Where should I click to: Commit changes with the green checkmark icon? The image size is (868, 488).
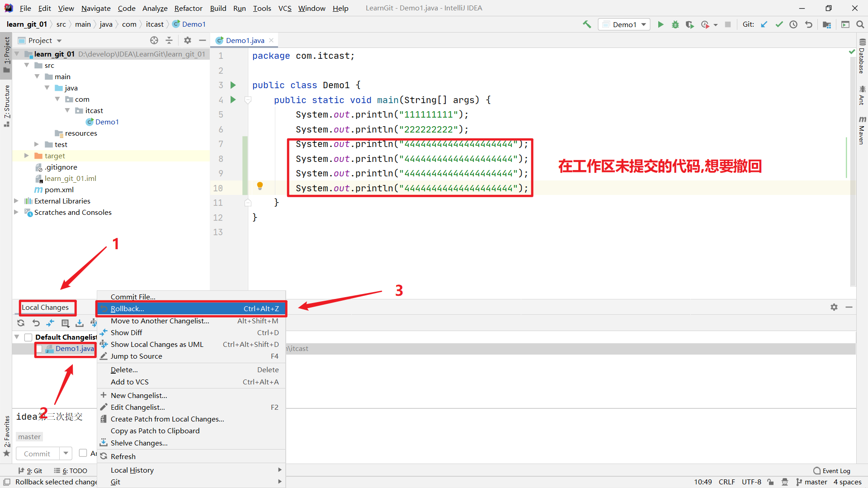coord(779,24)
